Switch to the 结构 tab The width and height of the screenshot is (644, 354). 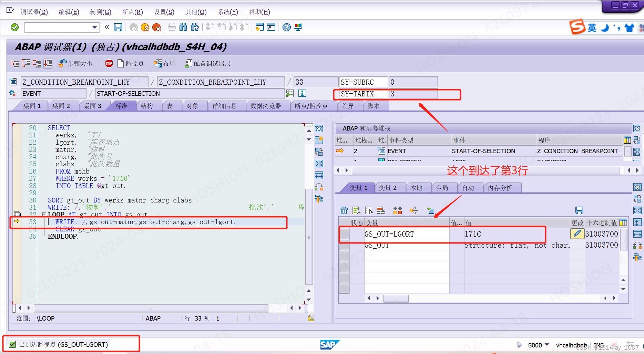(x=147, y=106)
